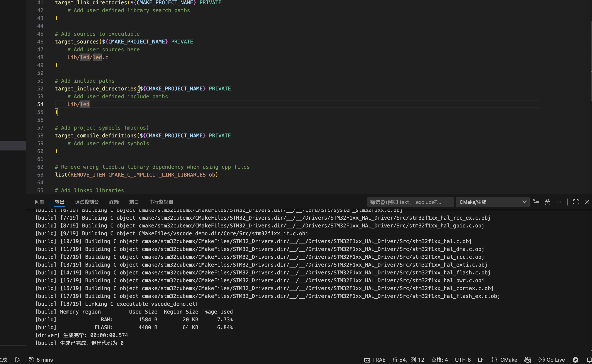The height and width of the screenshot is (364, 592).
Task: Open the notifications bell
Action: tap(589, 359)
